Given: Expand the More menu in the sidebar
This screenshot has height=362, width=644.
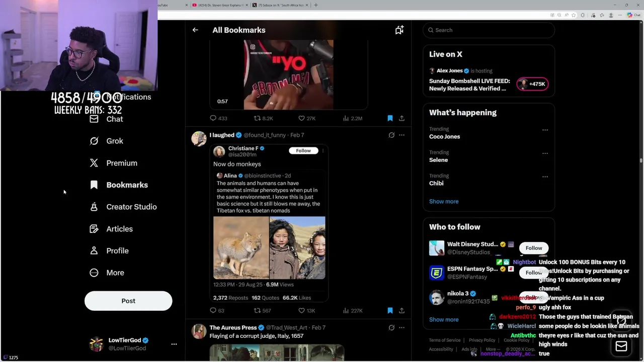Looking at the screenshot, I should (107, 273).
